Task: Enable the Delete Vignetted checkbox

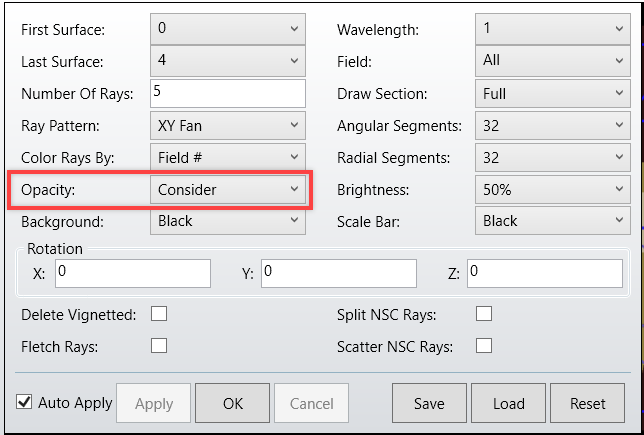Action: point(158,314)
